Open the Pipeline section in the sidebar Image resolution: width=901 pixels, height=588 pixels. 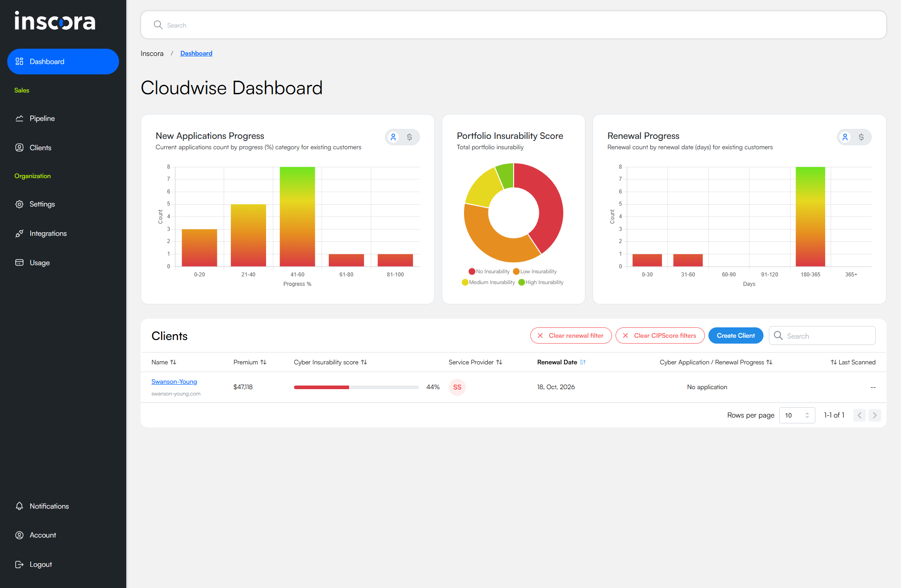41,118
